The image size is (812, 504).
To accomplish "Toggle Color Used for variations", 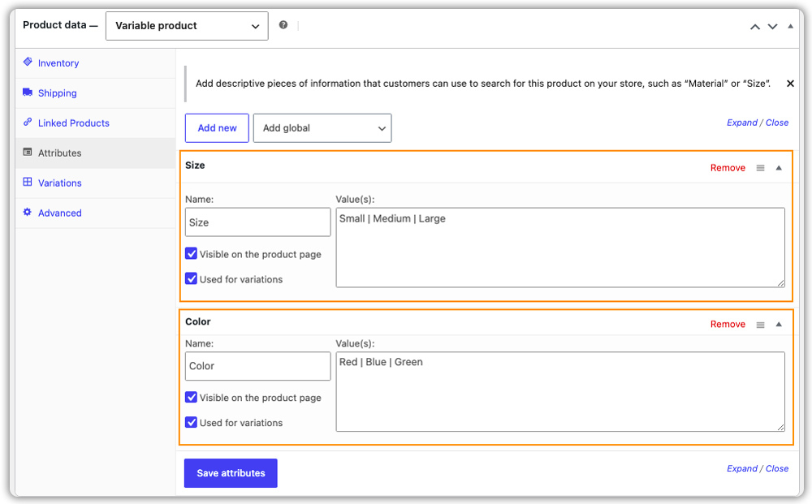I will (x=191, y=422).
